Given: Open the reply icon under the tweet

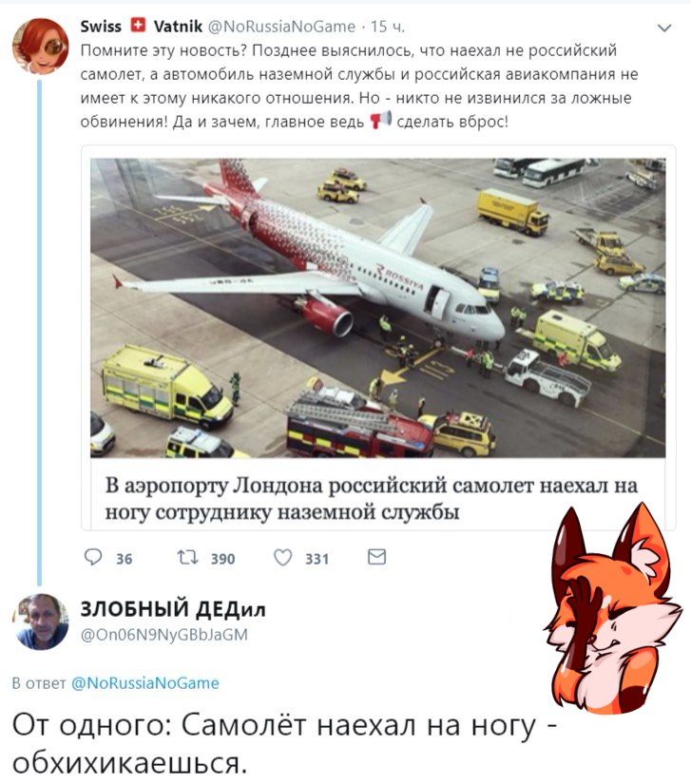Looking at the screenshot, I should [93, 557].
